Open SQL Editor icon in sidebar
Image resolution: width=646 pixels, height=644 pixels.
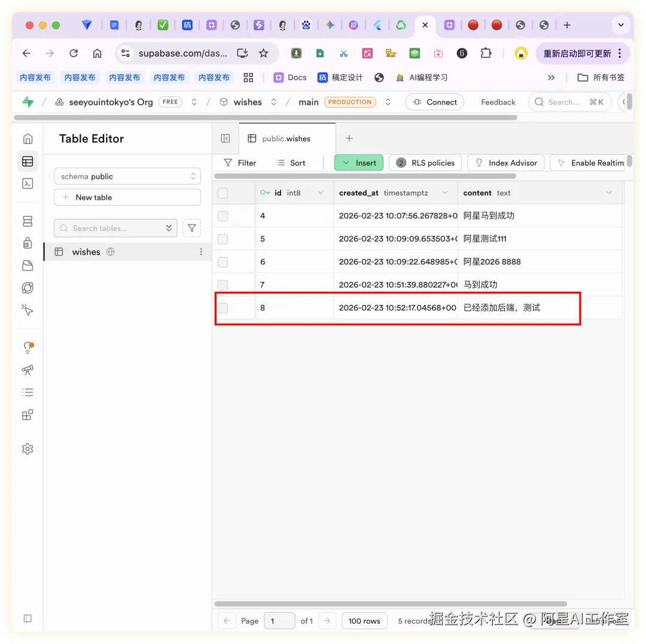tap(28, 184)
